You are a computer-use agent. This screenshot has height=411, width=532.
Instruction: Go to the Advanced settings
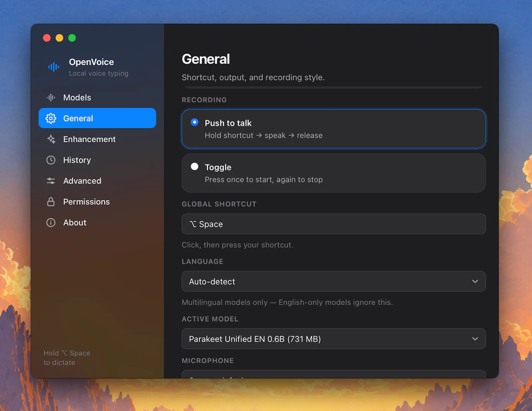tap(97, 181)
